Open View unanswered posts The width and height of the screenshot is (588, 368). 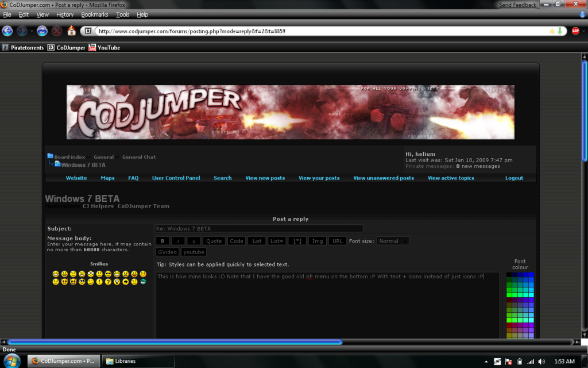[x=384, y=178]
